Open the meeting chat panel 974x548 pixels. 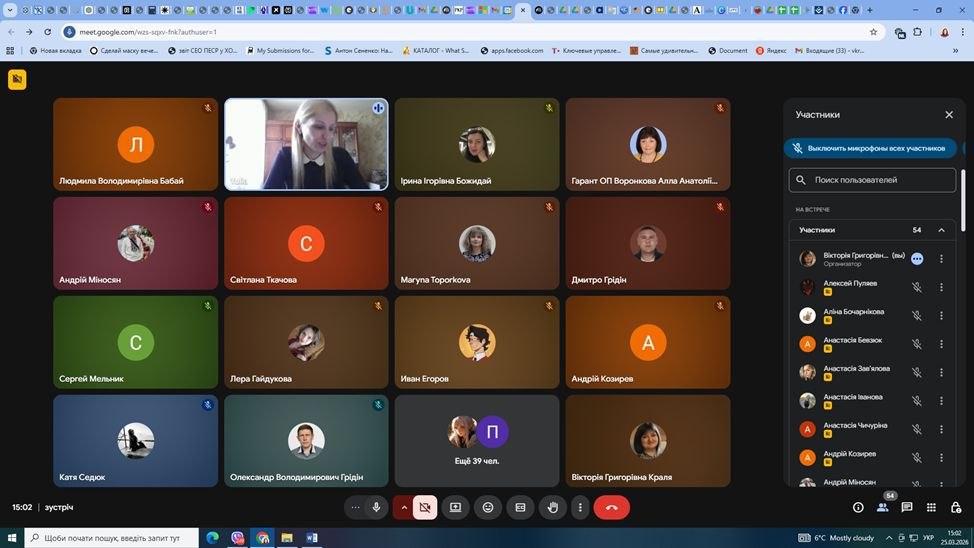click(907, 507)
